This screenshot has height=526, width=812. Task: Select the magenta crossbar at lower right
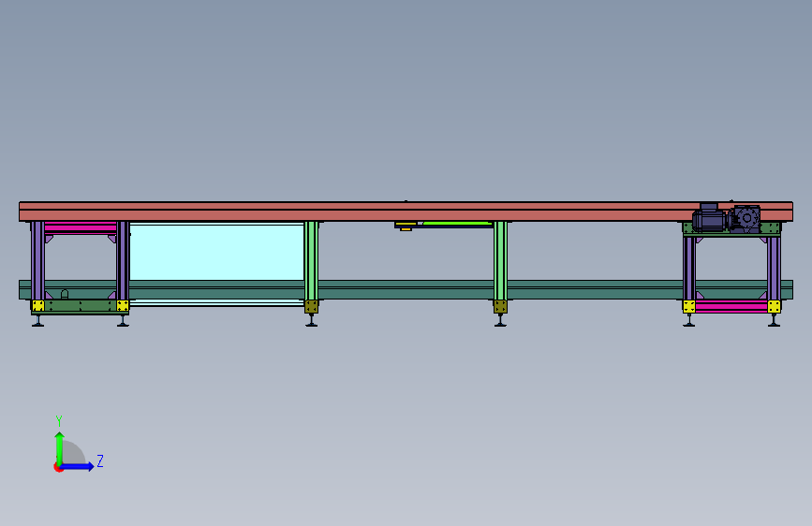[731, 306]
